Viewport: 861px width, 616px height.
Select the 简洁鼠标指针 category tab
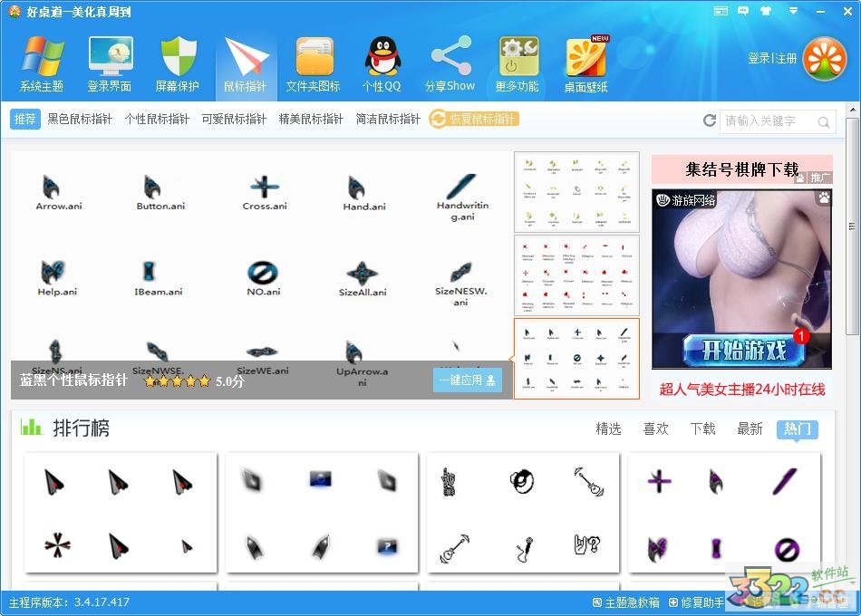(388, 119)
